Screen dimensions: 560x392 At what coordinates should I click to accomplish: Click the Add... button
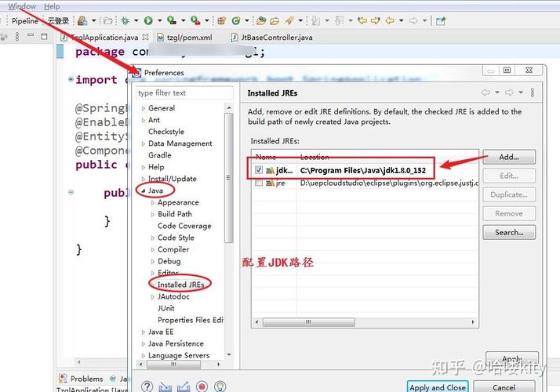(x=508, y=157)
